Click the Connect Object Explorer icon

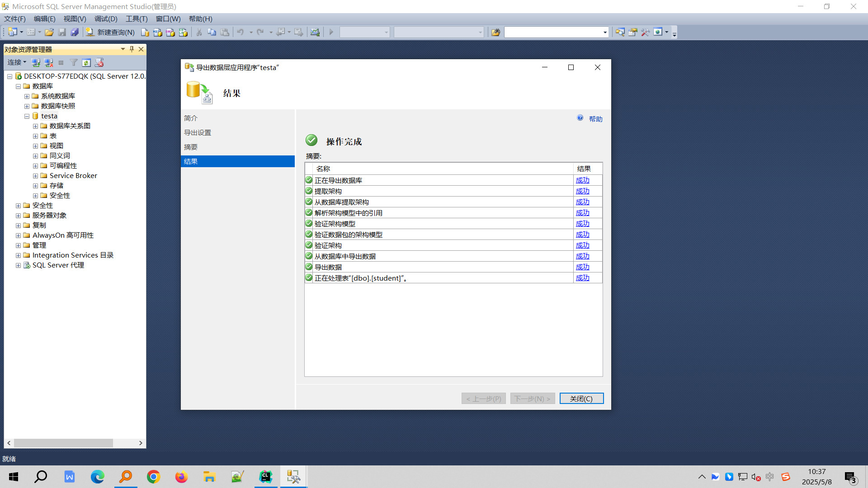(36, 62)
